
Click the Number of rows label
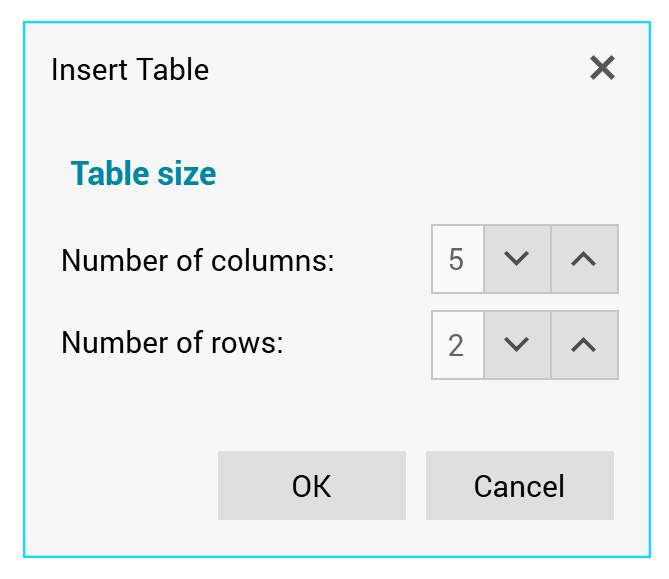click(x=172, y=343)
